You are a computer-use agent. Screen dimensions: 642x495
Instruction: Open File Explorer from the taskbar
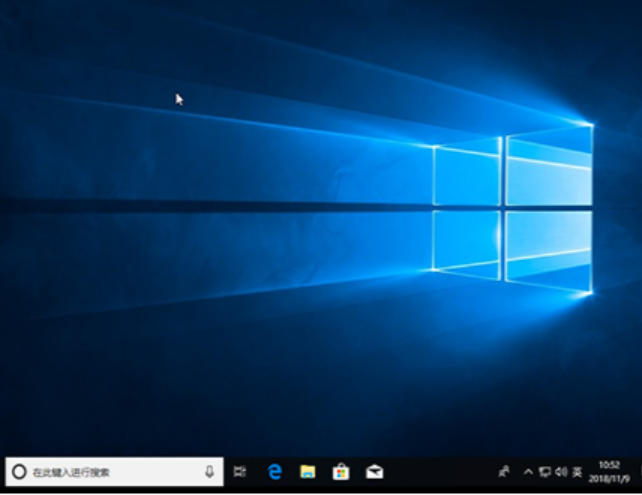pyautogui.click(x=308, y=471)
